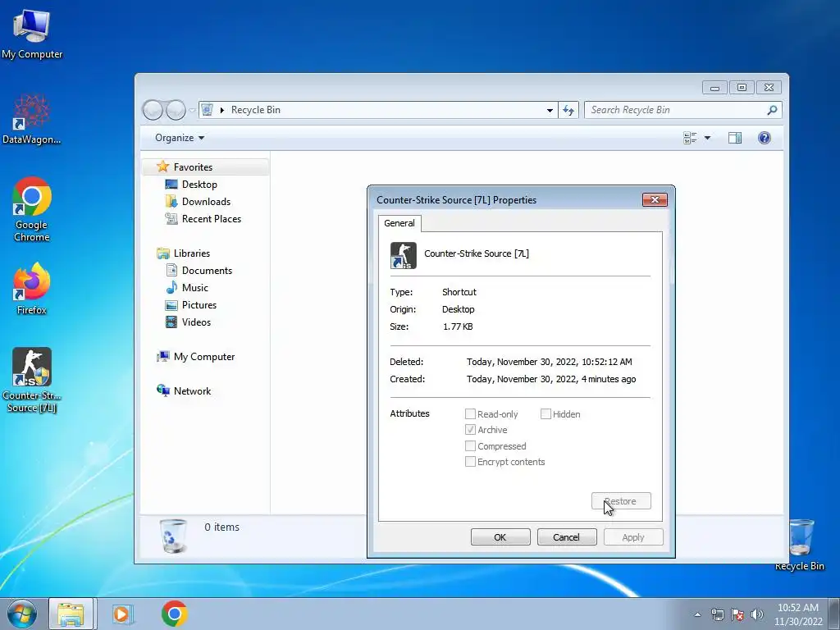Open Explorer help button
840x630 pixels.
[764, 138]
